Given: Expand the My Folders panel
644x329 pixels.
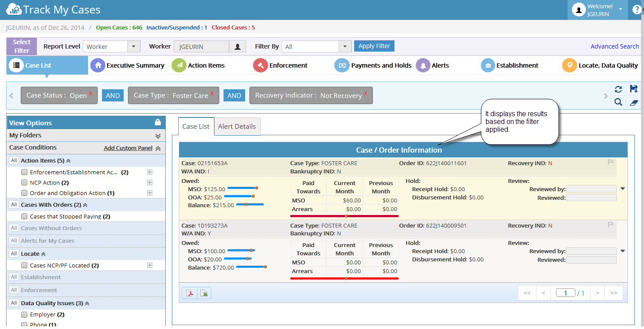Looking at the screenshot, I should pos(158,136).
